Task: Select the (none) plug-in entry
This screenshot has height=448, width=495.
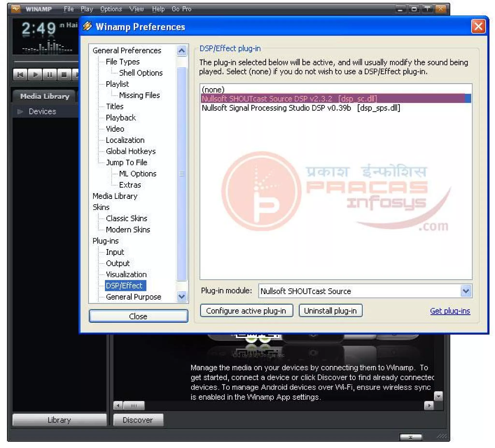Action: coord(213,90)
